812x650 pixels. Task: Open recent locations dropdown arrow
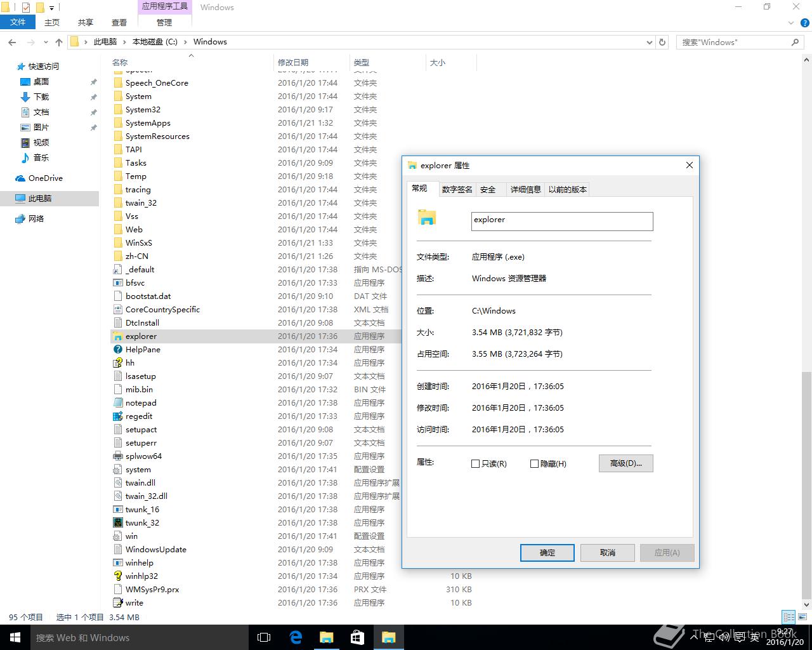(x=45, y=43)
